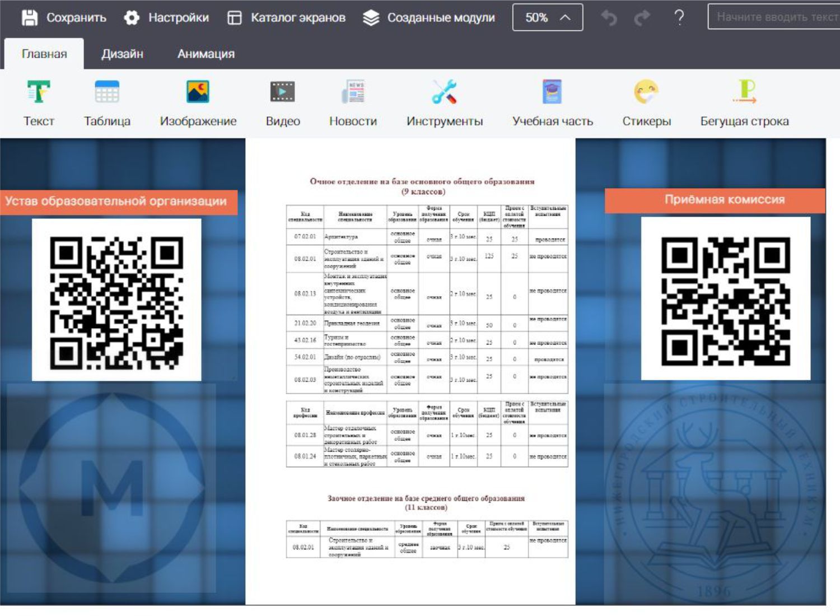Click the Архитектура table row
Viewport: 840px width, 616px height.
click(x=427, y=237)
